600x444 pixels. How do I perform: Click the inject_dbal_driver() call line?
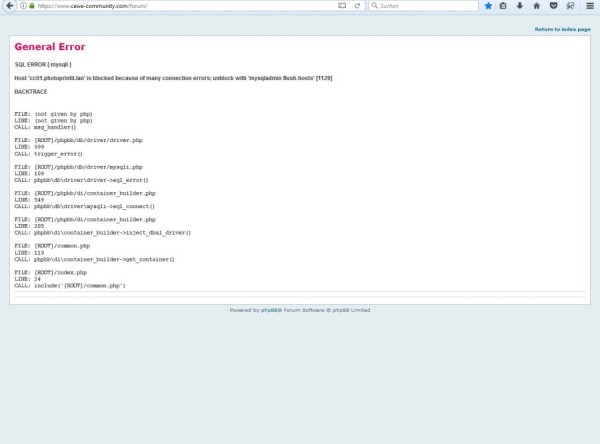(x=103, y=233)
